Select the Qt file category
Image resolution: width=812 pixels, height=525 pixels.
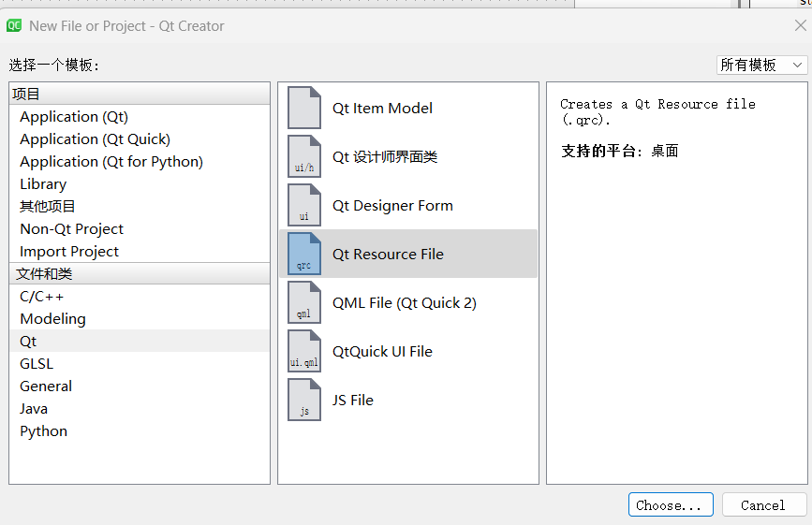coord(140,342)
